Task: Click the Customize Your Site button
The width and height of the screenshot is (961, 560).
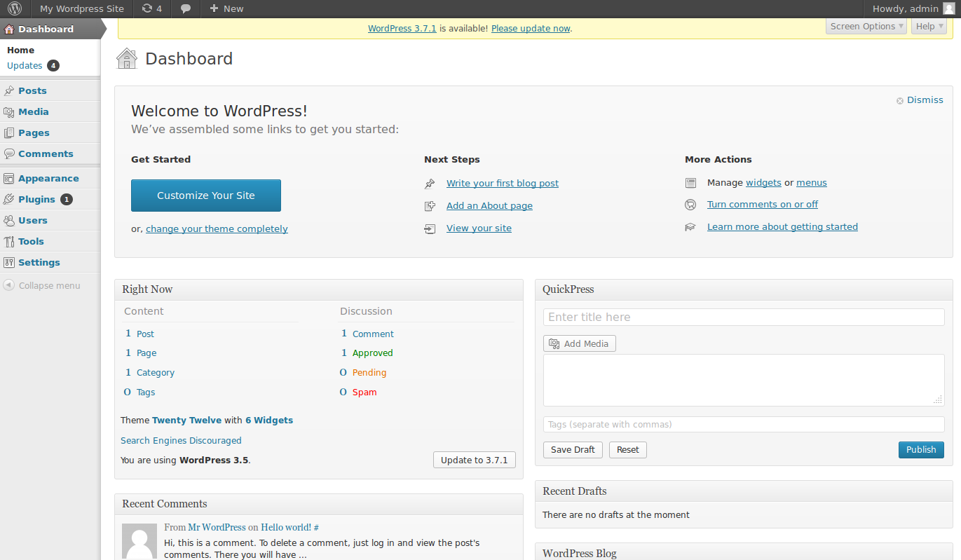Action: click(x=206, y=196)
